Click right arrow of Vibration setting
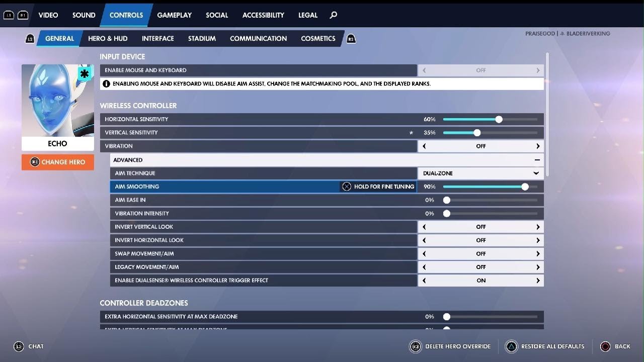Image resolution: width=644 pixels, height=362 pixels. (x=537, y=146)
